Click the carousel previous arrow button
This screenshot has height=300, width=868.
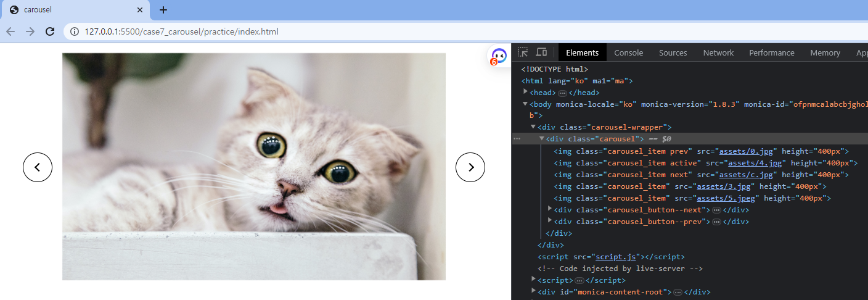pos(38,167)
